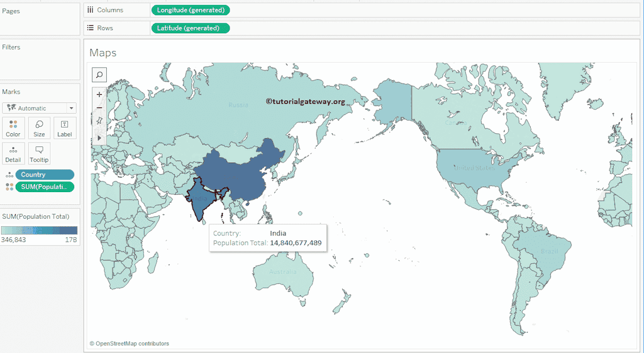This screenshot has height=353, width=644.
Task: Zoom in with the map plus button
Action: coord(99,94)
